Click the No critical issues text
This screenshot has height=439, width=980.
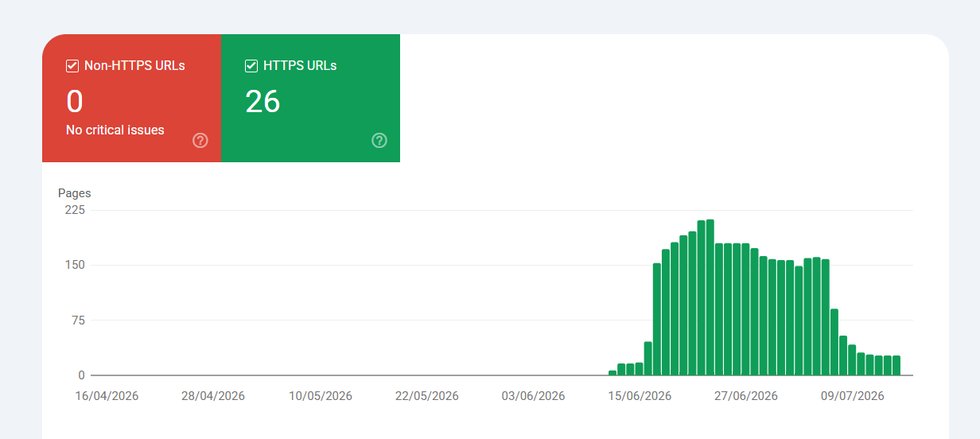(x=115, y=130)
